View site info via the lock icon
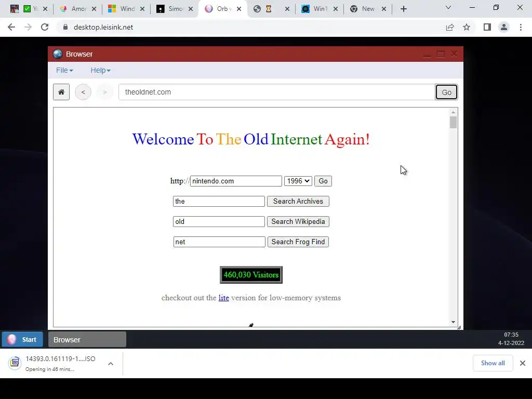 click(65, 27)
